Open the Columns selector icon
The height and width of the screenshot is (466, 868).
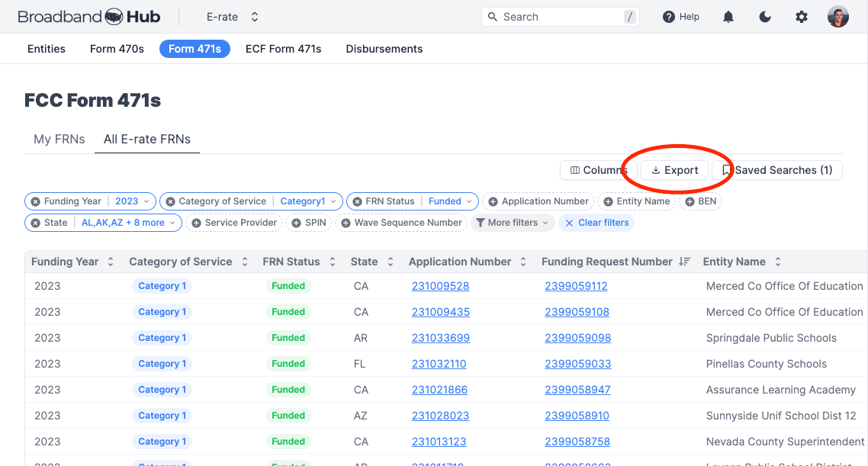point(578,170)
